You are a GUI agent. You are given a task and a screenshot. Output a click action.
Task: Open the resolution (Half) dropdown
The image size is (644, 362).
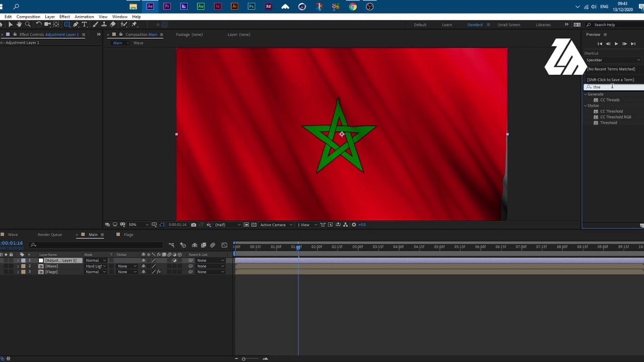228,225
